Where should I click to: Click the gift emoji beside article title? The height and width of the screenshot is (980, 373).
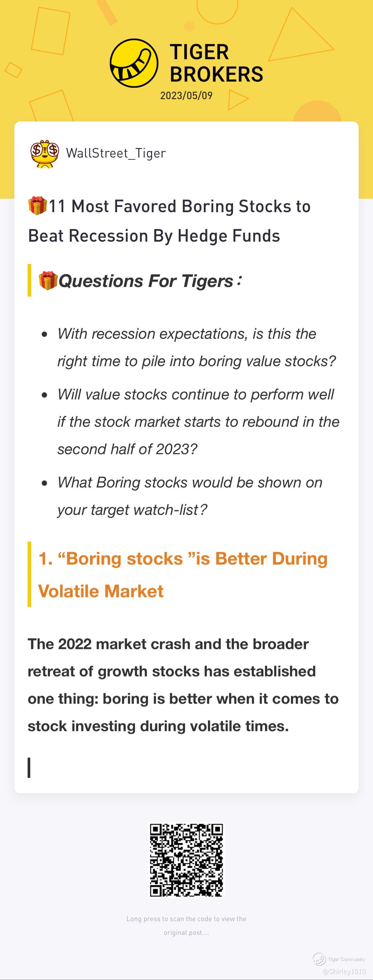pyautogui.click(x=38, y=206)
